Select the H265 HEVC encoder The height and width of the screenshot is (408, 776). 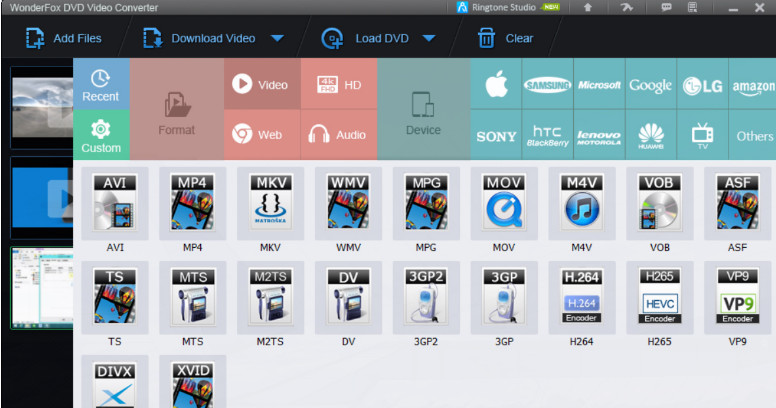click(660, 297)
